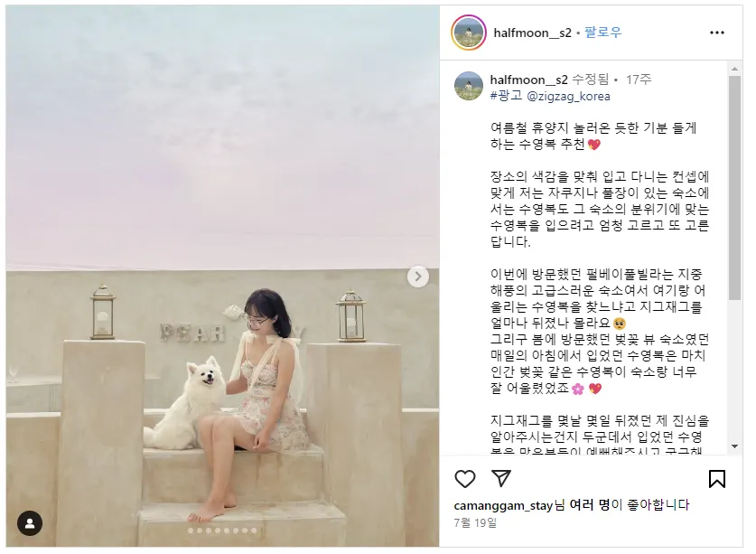Screen dimensions: 756x554
Task: Save the post with bookmark icon
Action: pos(717,479)
